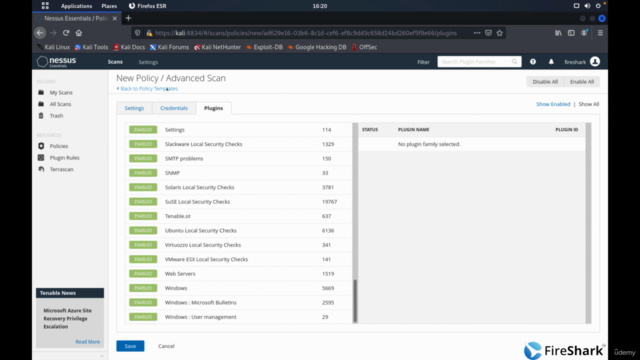Image resolution: width=640 pixels, height=360 pixels.
Task: Click the volume icon in system tray
Action: pyautogui.click(x=587, y=6)
